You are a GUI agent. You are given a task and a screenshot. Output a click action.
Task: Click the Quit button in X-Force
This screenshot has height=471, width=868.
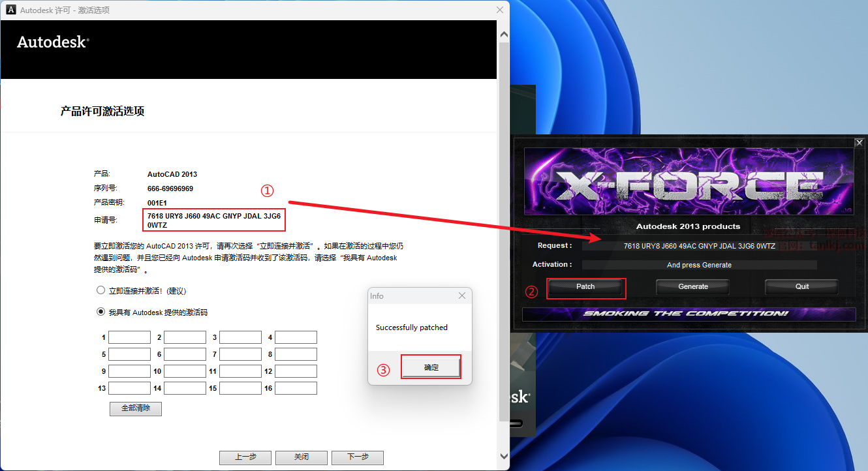coord(802,287)
